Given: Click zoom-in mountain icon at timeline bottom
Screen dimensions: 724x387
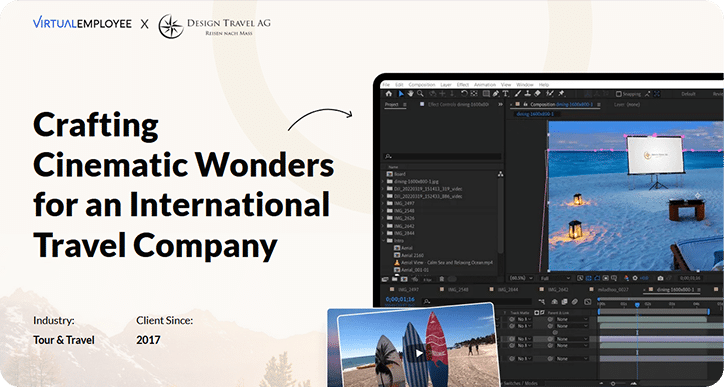Looking at the screenshot, I should pyautogui.click(x=634, y=383).
